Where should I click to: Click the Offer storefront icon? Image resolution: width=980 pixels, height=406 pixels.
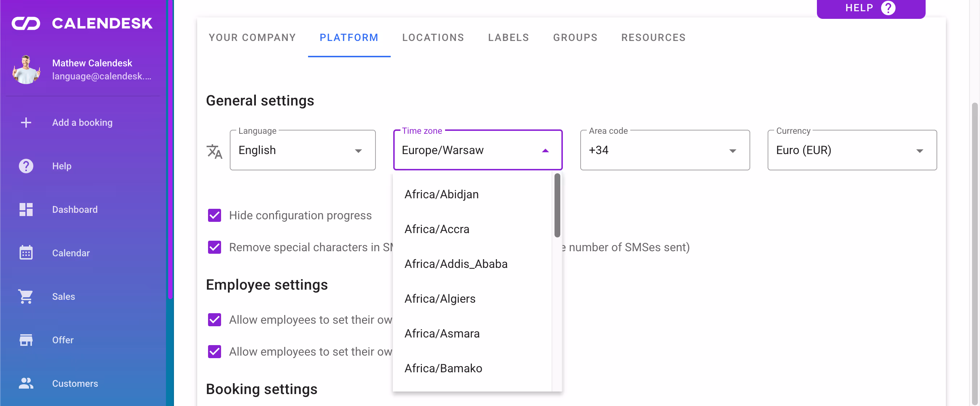click(26, 340)
